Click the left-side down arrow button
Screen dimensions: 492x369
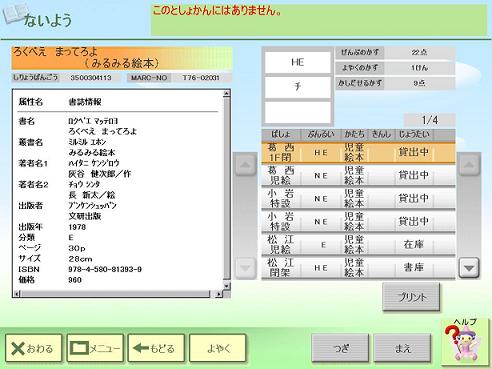click(245, 268)
